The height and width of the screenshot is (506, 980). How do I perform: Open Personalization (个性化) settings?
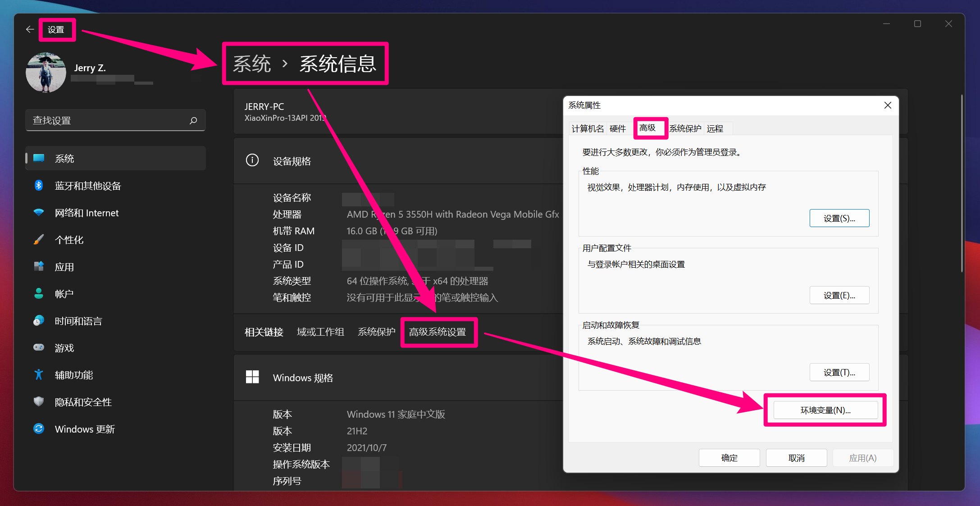pos(69,240)
